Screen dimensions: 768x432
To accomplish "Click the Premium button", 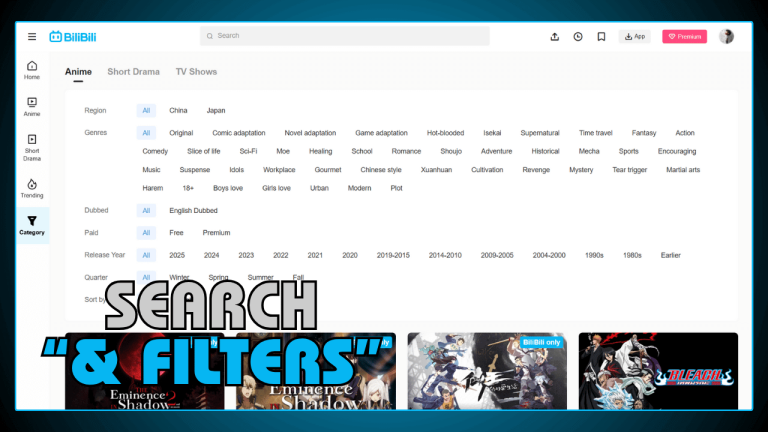I will point(684,37).
